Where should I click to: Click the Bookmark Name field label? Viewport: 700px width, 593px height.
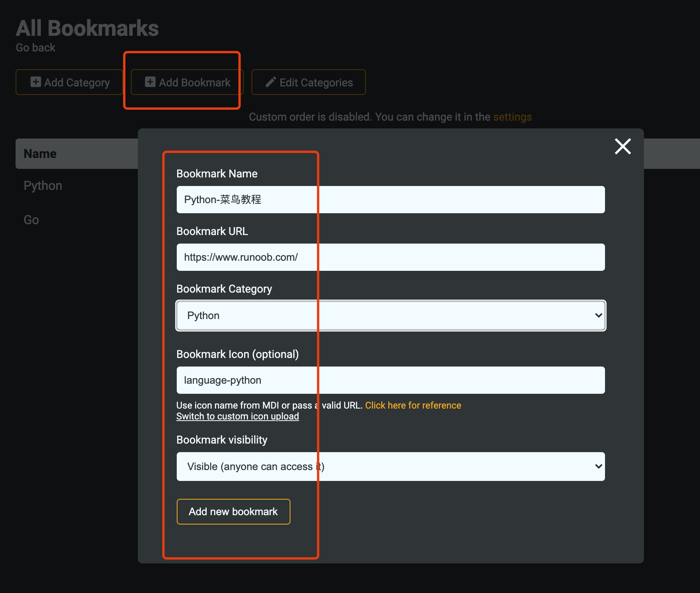click(217, 174)
